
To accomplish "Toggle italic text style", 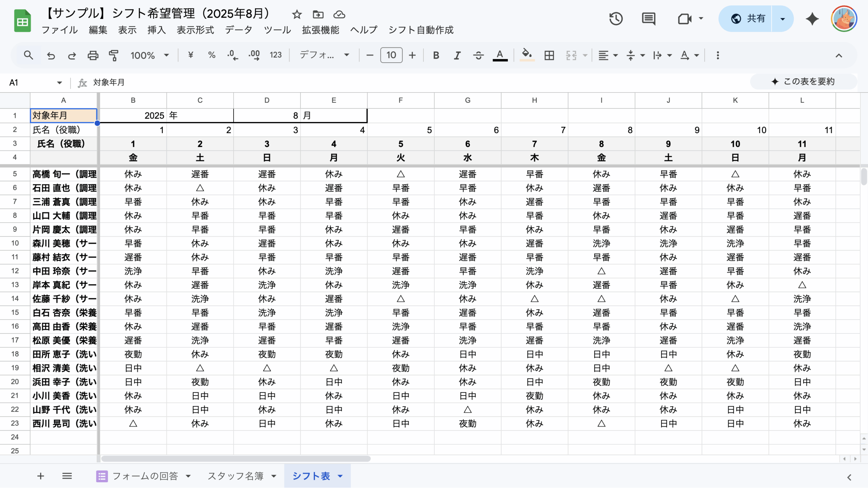I will pos(457,55).
